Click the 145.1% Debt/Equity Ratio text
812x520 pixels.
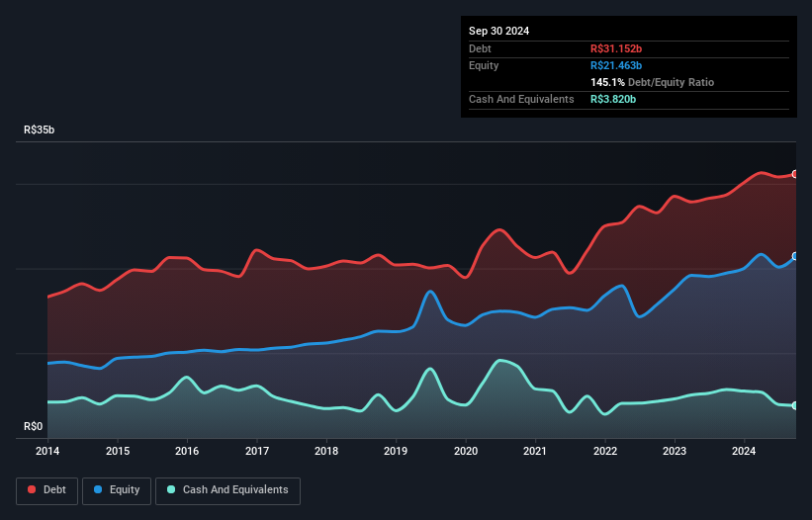(x=652, y=82)
